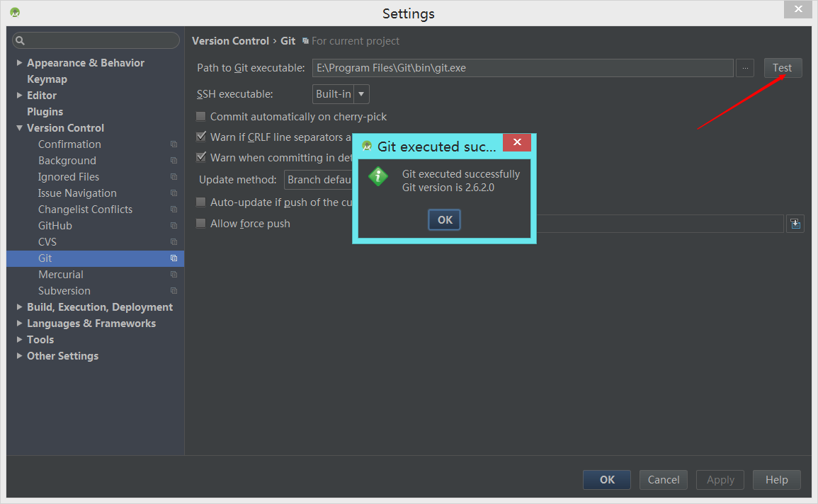Image resolution: width=818 pixels, height=504 pixels.
Task: Expand the Tools section
Action: pos(19,339)
